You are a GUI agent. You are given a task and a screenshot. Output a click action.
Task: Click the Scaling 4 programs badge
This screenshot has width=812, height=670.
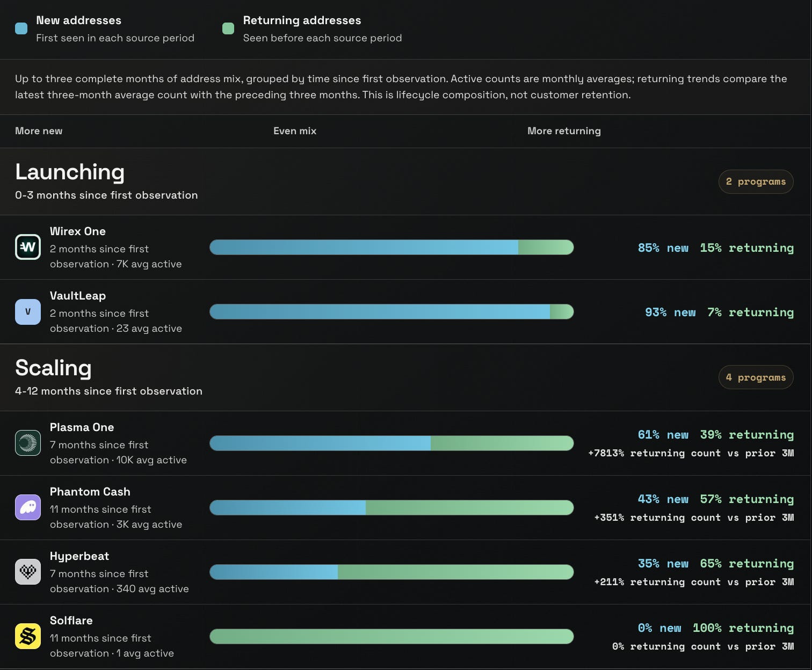coord(756,377)
